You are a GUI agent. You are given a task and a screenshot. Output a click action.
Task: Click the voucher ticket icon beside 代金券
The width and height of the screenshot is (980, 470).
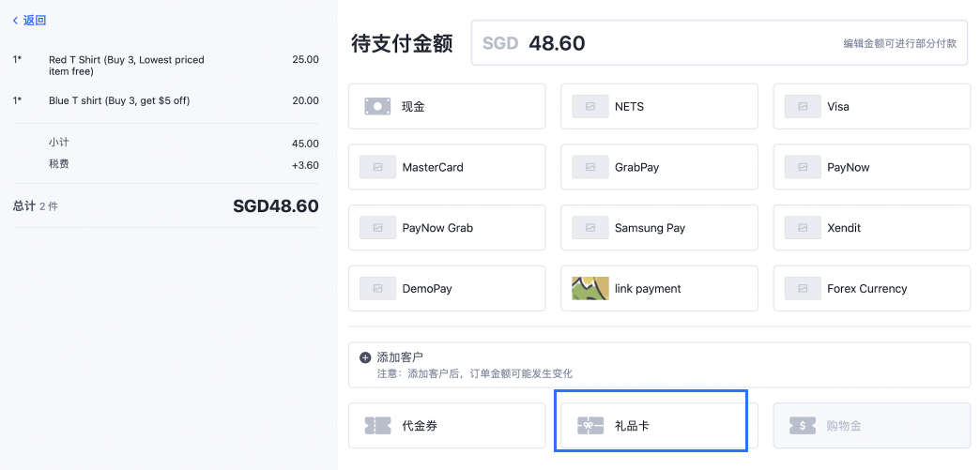click(x=377, y=426)
